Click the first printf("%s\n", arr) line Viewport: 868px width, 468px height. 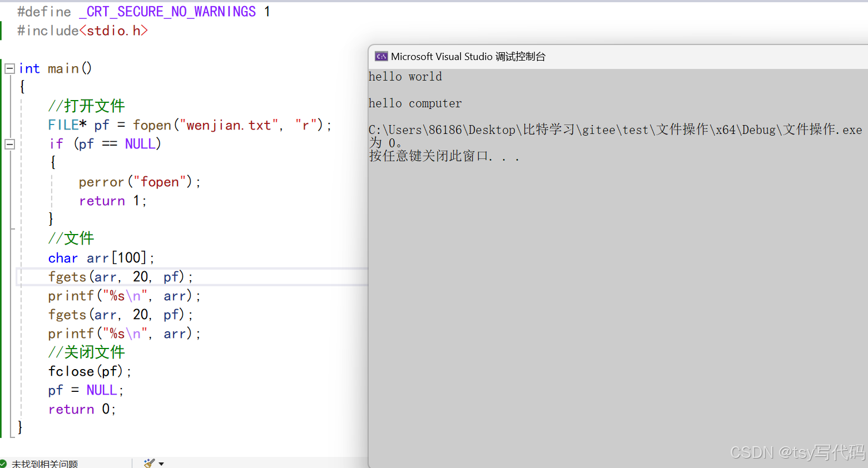pos(124,296)
